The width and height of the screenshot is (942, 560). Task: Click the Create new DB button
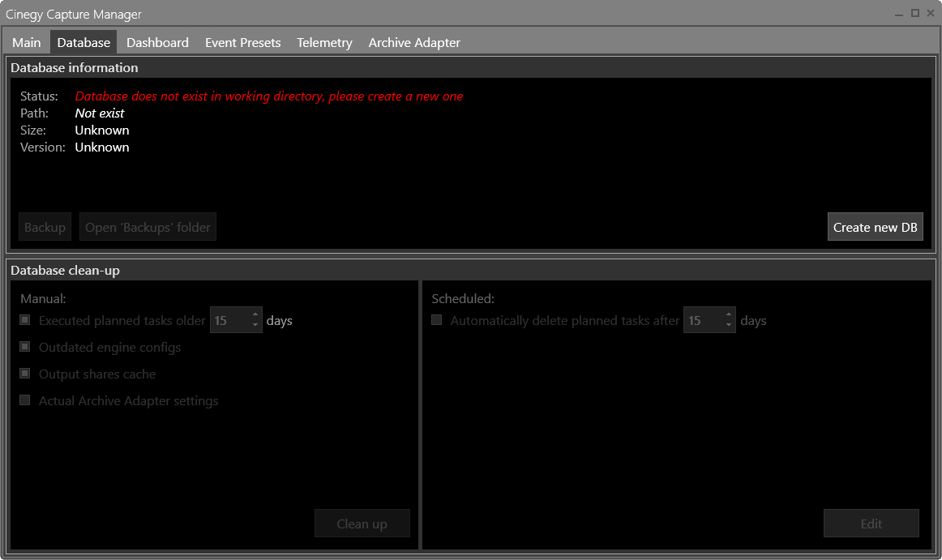click(x=875, y=227)
